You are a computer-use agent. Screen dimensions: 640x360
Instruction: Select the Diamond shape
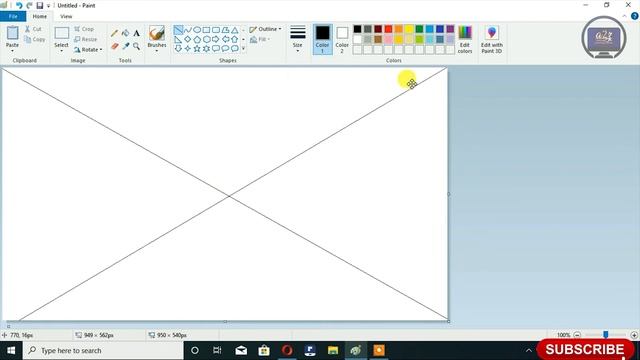(x=188, y=40)
